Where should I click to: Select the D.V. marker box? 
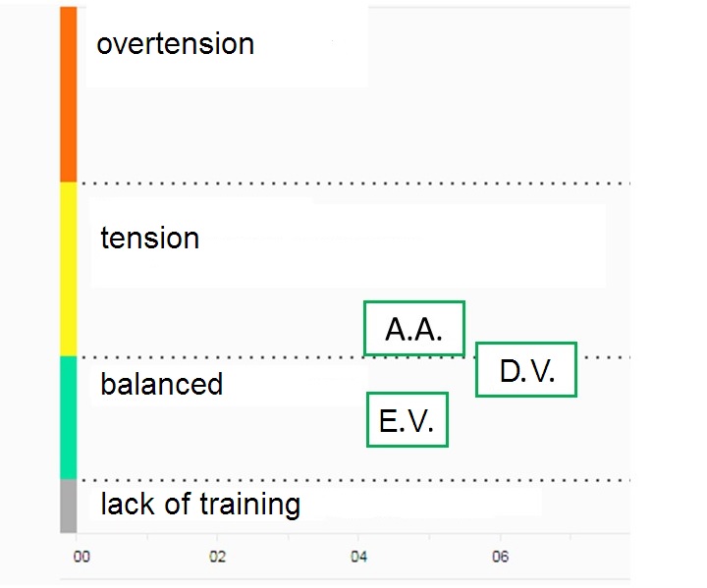coord(526,370)
